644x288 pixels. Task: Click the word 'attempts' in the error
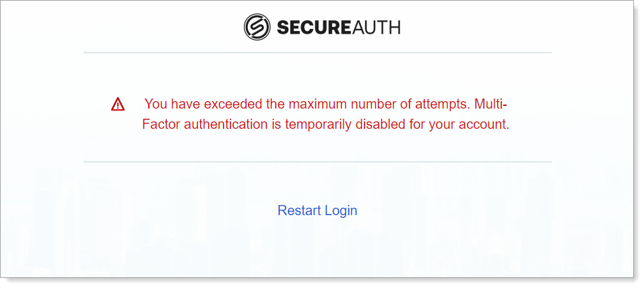pyautogui.click(x=442, y=104)
